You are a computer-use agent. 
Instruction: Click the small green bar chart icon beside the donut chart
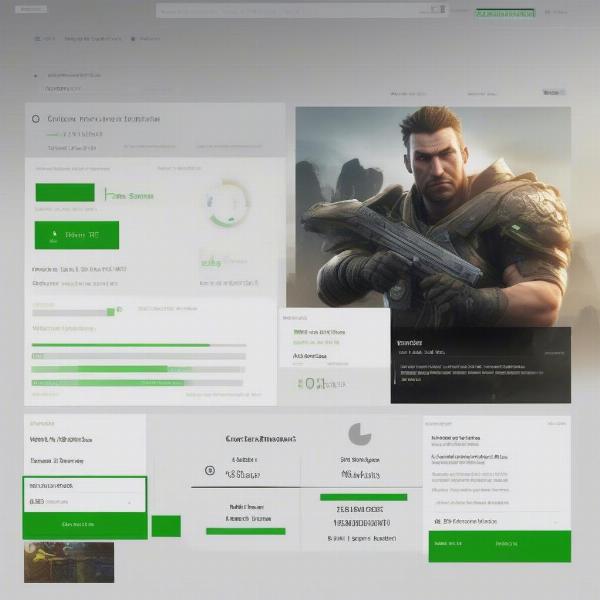(x=210, y=262)
